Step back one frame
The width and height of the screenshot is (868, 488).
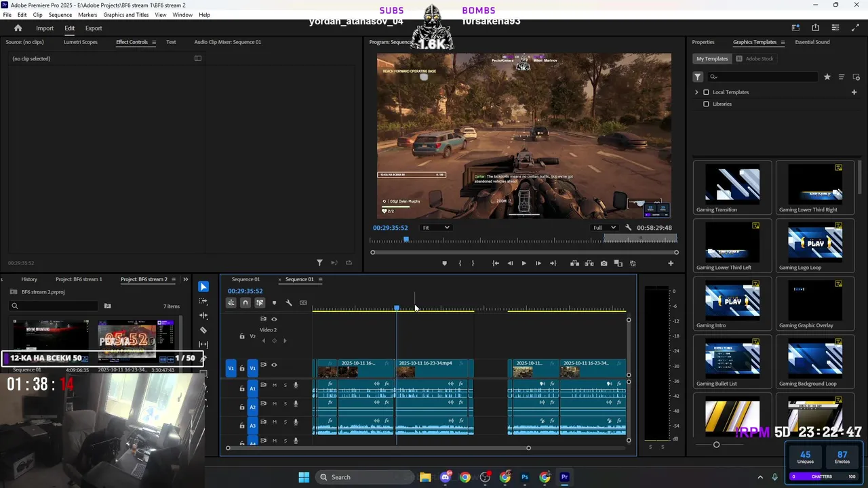pyautogui.click(x=510, y=263)
